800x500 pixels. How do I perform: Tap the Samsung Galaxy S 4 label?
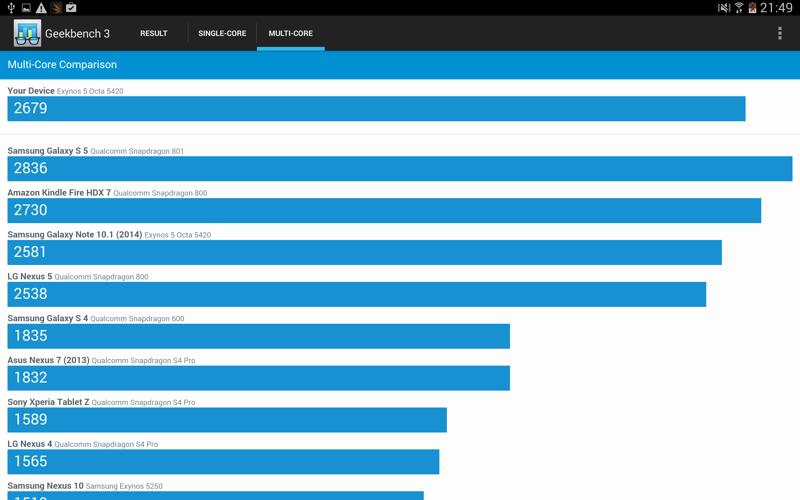[47, 318]
